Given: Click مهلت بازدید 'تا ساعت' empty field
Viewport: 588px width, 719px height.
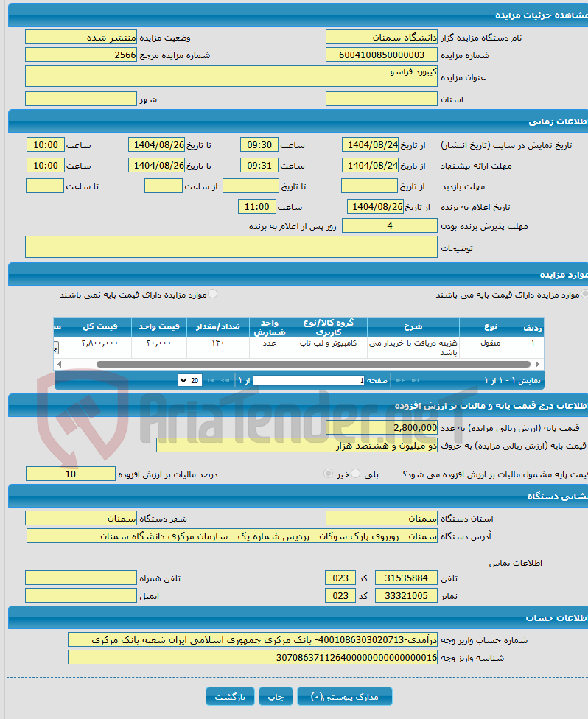Looking at the screenshot, I should click(x=45, y=186).
